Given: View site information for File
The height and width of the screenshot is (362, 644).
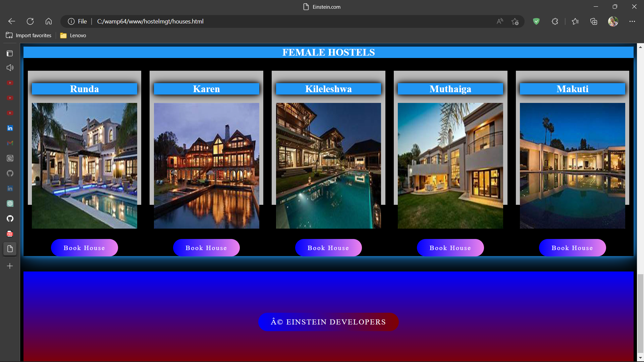Looking at the screenshot, I should coord(77,21).
